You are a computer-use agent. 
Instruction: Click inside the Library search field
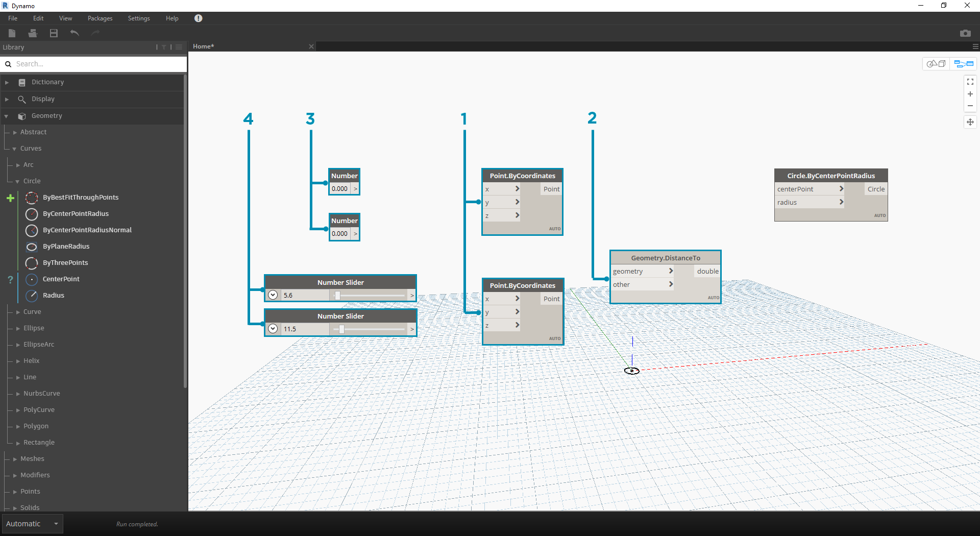point(92,64)
